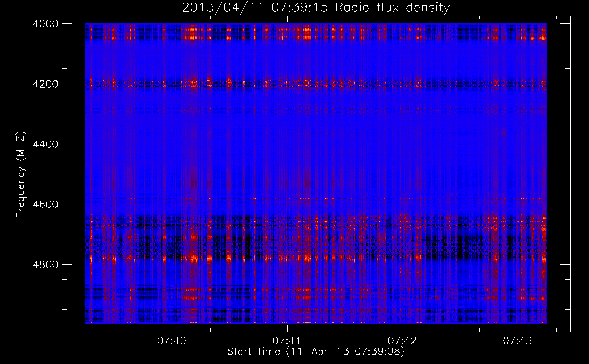Screen dimensions: 589x364
Task: Click the '07:43' time axis label
Action: [x=517, y=341]
